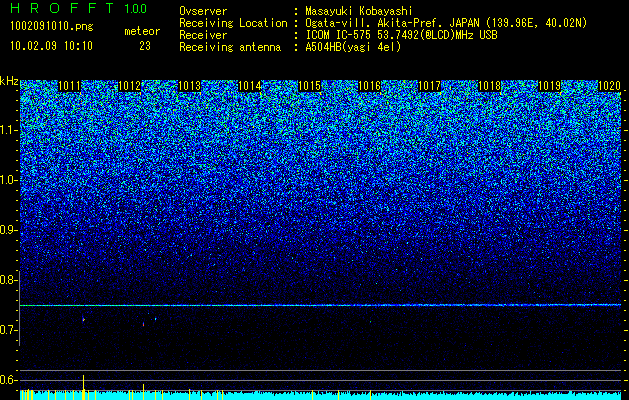This screenshot has width=629, height=400.
Task: Click the 'Ovserver' field label
Action: click(203, 11)
